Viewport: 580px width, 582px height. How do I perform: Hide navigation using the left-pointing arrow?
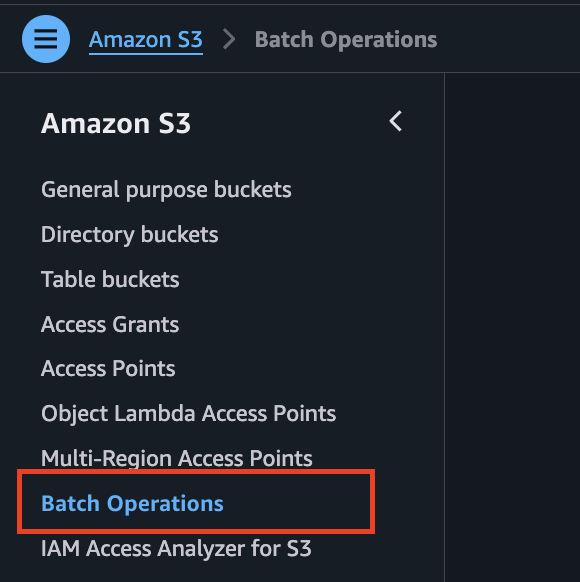click(x=396, y=121)
